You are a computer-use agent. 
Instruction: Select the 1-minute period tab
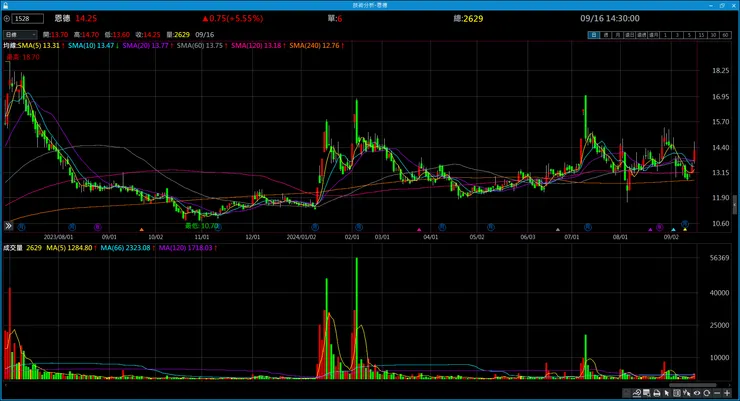(665, 35)
